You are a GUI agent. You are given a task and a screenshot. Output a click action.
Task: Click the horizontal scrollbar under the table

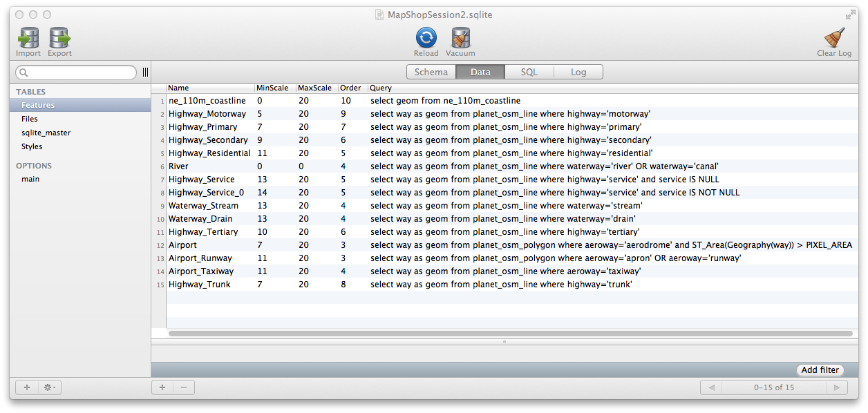pyautogui.click(x=510, y=334)
